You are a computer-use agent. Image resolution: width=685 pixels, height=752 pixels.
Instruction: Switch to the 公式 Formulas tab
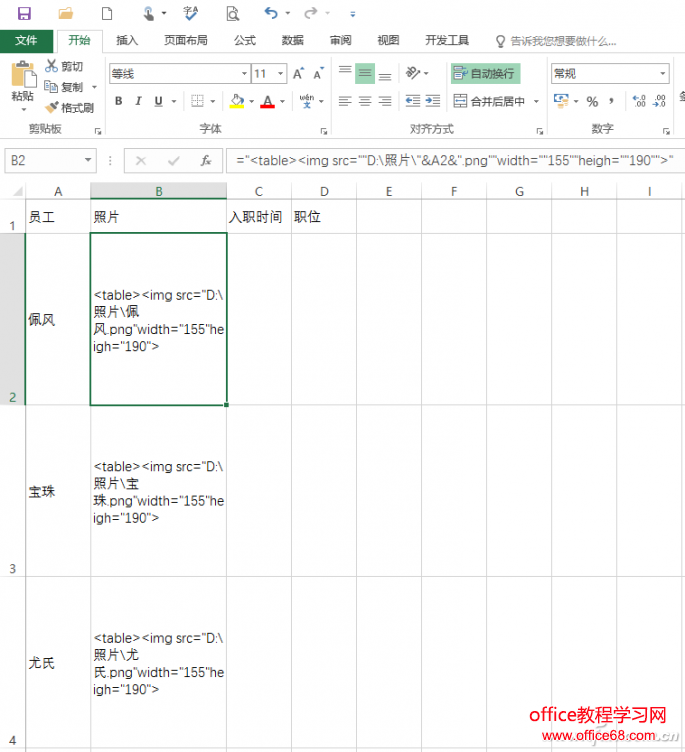[245, 40]
